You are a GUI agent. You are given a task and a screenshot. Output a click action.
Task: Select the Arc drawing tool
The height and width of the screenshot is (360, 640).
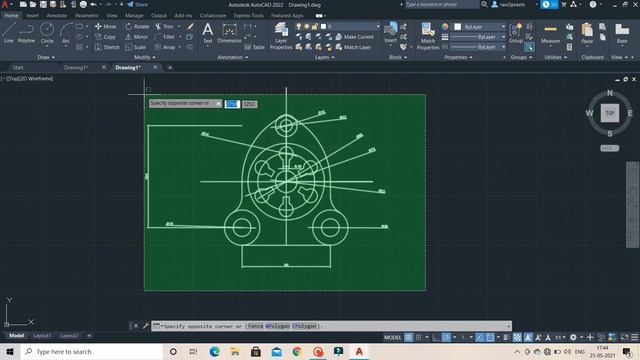[x=66, y=33]
